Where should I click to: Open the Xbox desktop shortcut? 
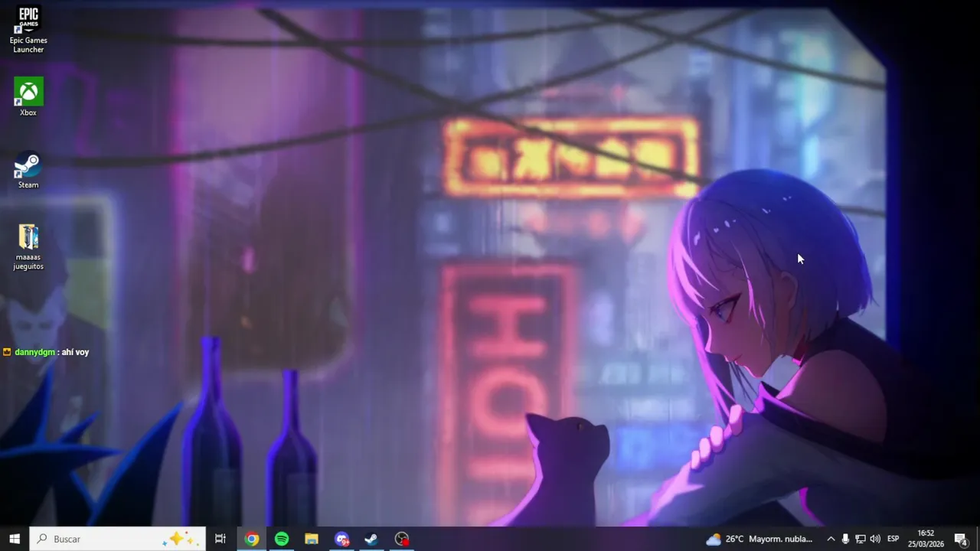coord(28,97)
